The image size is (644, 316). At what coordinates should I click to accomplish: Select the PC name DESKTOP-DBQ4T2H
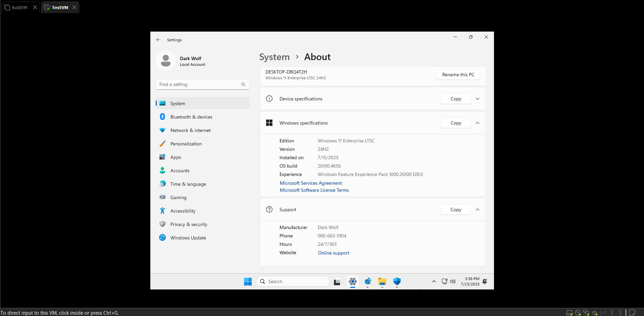click(x=286, y=72)
